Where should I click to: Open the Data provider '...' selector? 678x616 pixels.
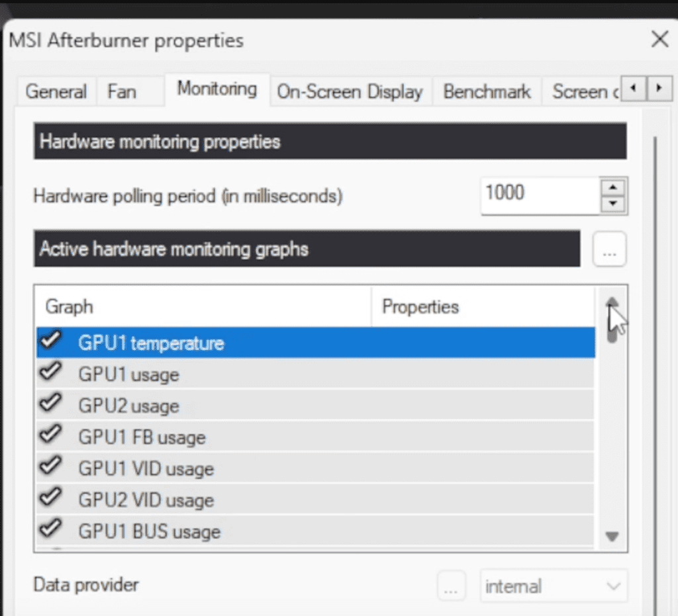(x=451, y=585)
